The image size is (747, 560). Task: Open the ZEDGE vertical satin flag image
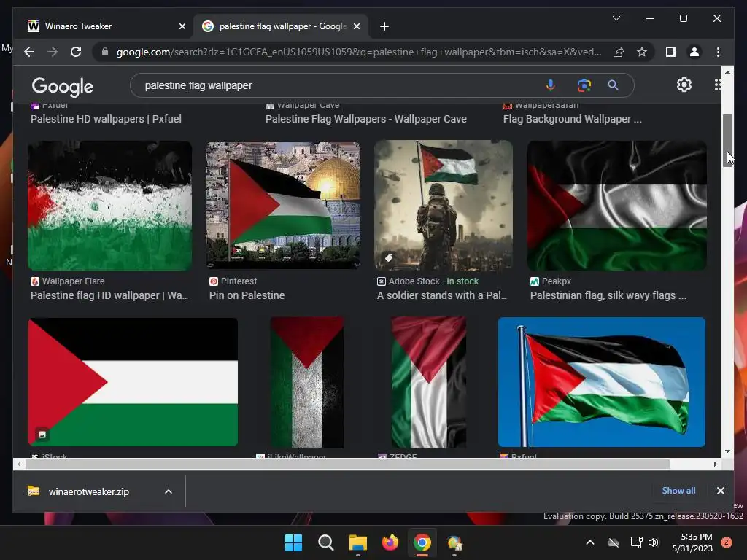[429, 382]
